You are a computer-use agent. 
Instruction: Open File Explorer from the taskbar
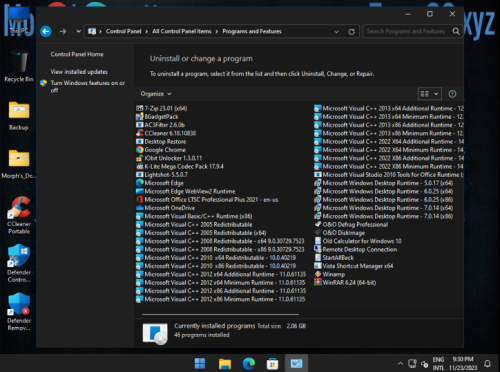click(225, 363)
